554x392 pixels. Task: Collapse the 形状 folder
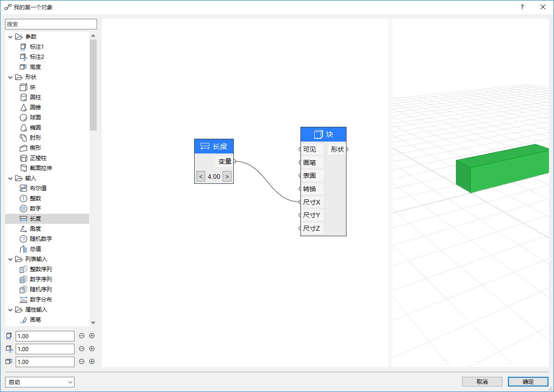11,77
